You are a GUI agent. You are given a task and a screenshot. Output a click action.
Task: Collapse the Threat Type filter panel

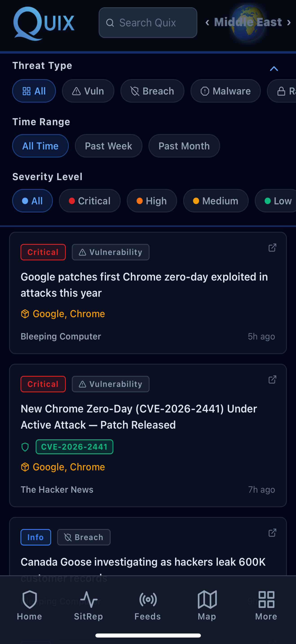[x=274, y=68]
